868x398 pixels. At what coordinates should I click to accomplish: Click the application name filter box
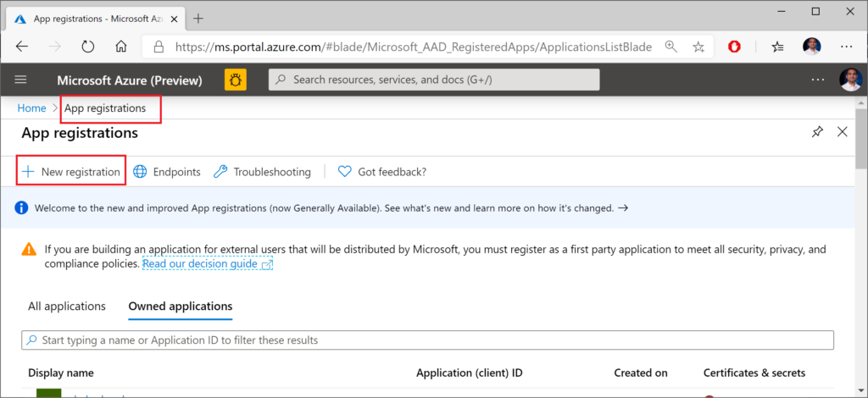[x=427, y=340]
